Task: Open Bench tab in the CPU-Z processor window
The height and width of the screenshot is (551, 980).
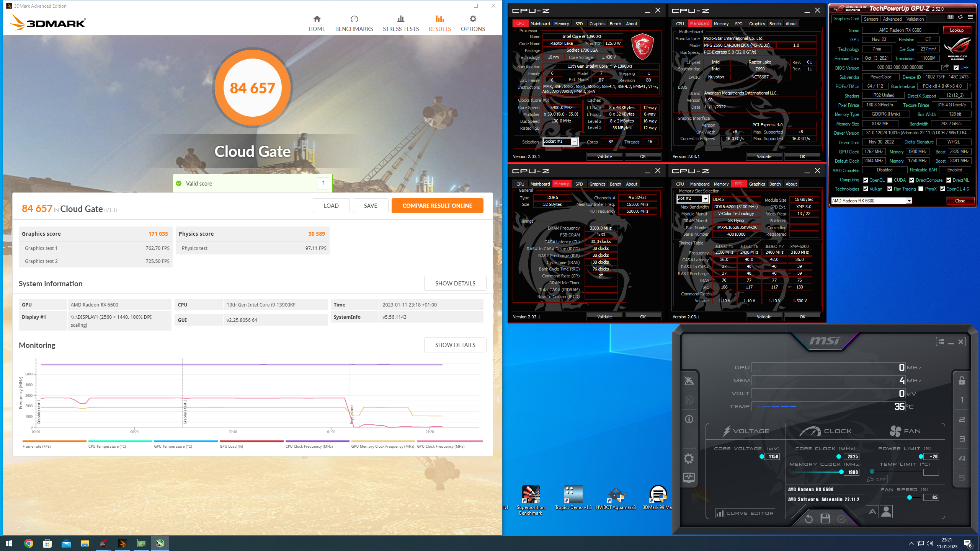Action: [x=615, y=24]
